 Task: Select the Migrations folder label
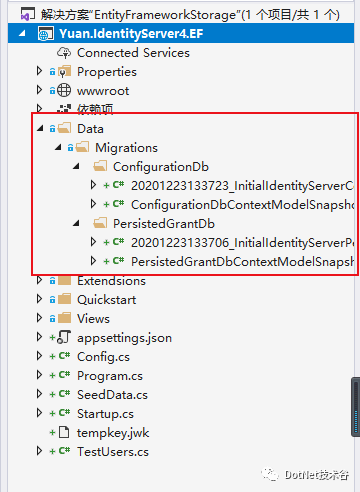pos(126,148)
